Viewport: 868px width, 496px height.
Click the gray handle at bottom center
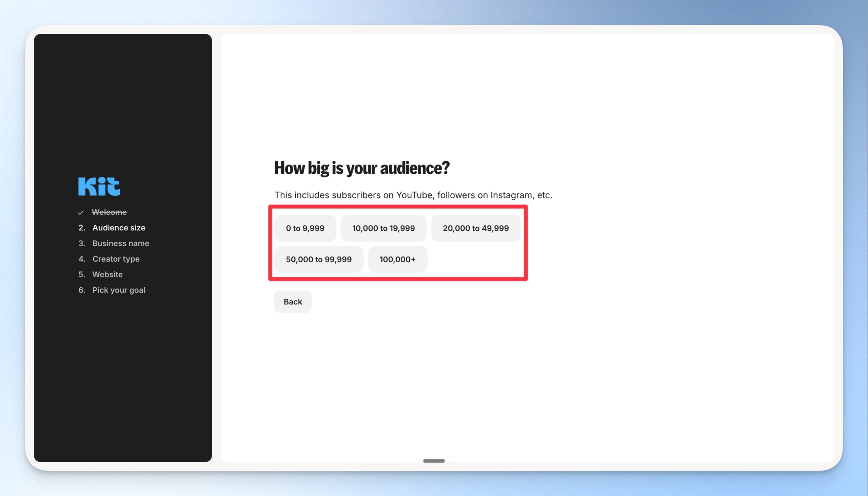(x=434, y=461)
